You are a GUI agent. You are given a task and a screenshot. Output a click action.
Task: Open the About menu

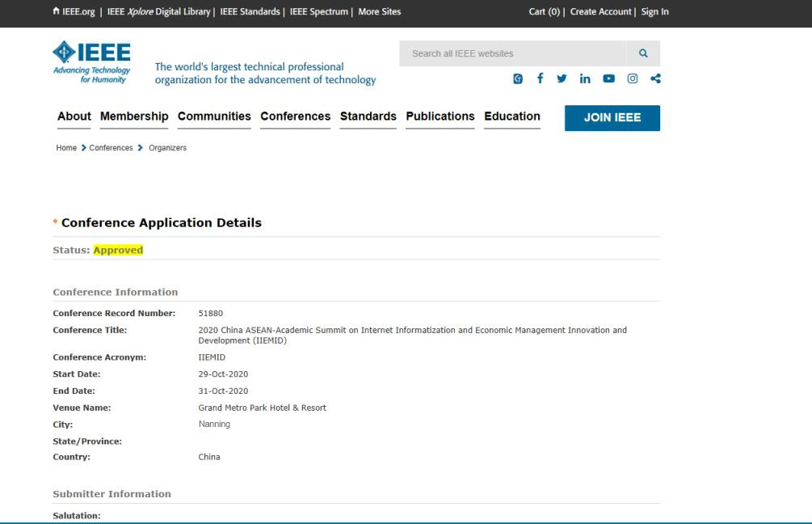[x=74, y=116]
